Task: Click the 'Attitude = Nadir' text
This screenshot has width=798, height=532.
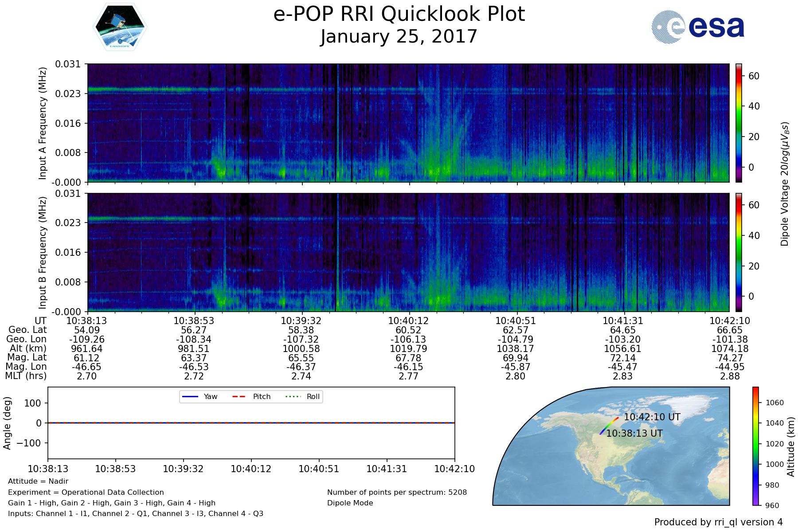Action: click(x=38, y=481)
